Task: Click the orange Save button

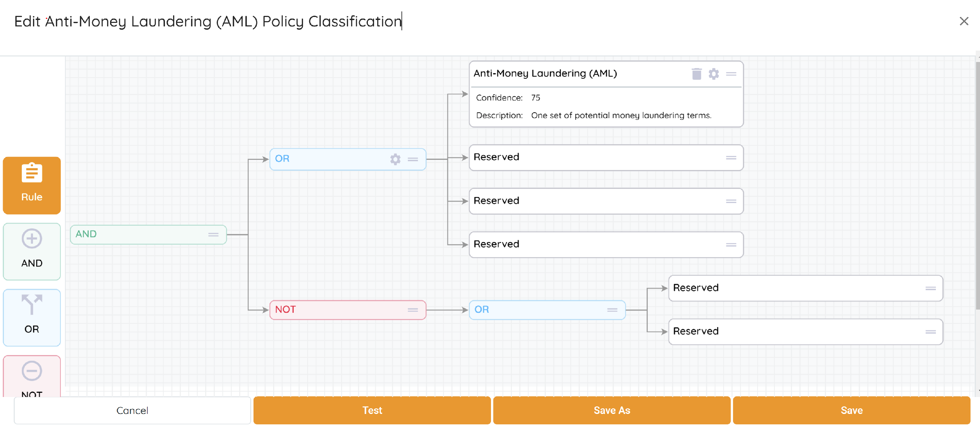Action: click(851, 410)
